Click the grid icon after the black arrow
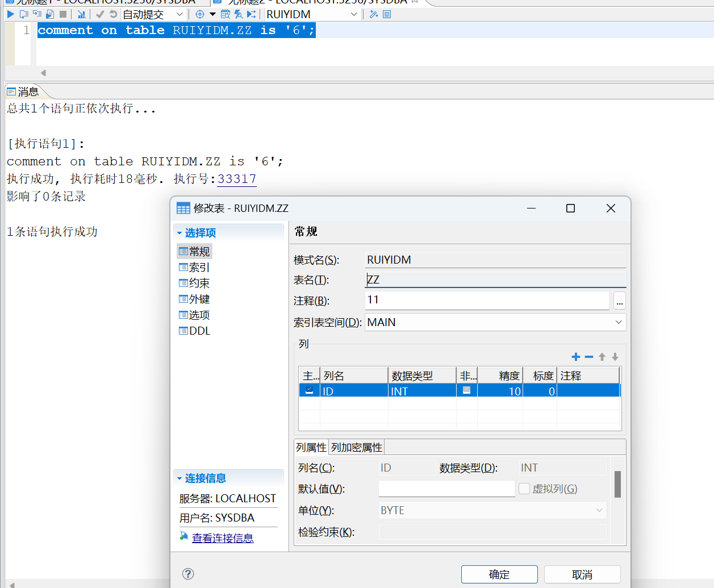The width and height of the screenshot is (714, 588). click(x=226, y=14)
